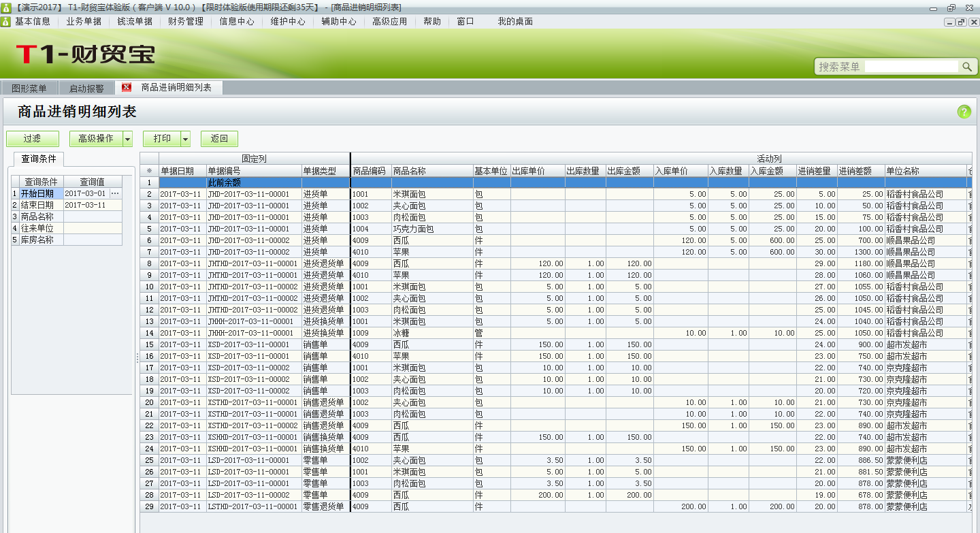The height and width of the screenshot is (533, 980).
Task: Open the 帮助 menu
Action: point(431,20)
